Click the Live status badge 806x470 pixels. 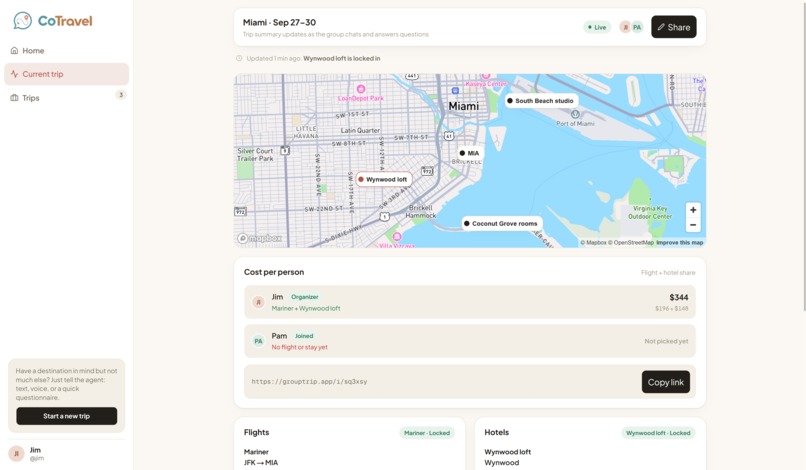coord(597,27)
